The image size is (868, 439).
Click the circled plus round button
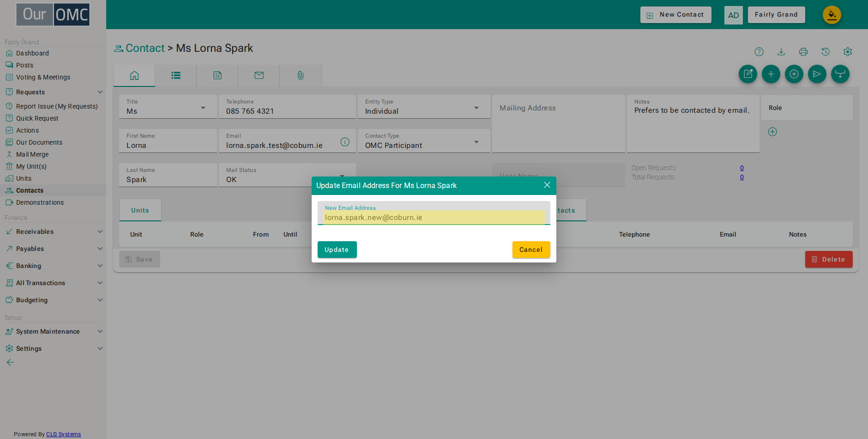point(794,74)
